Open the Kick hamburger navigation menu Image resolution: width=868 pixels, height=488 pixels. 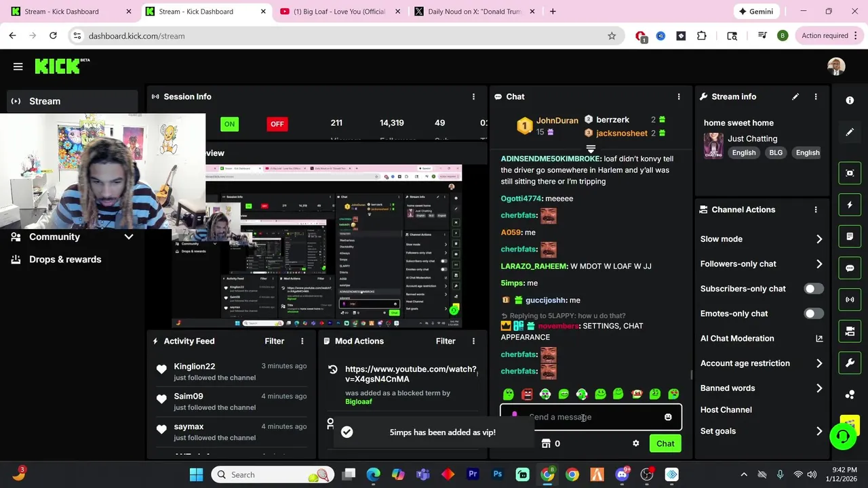[x=18, y=66]
